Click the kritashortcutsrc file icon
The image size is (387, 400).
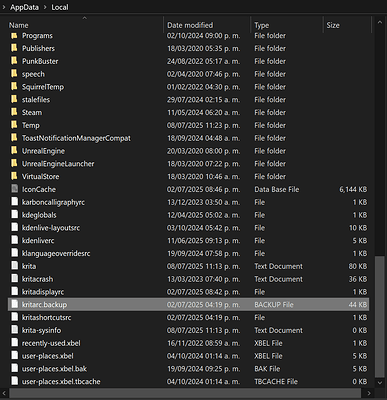click(14, 317)
